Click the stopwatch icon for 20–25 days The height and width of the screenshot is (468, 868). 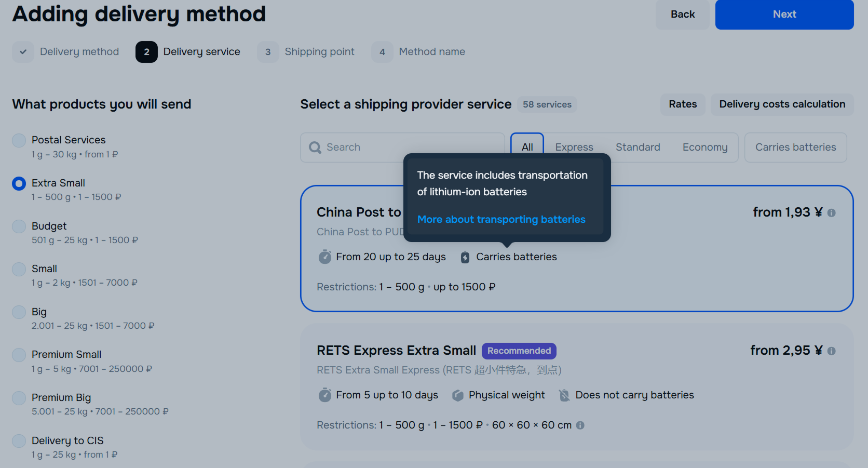[325, 257]
